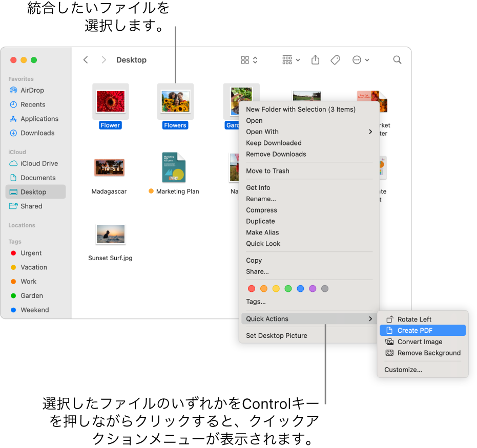The height and width of the screenshot is (448, 477).
Task: Choose Get Info from the menu
Action: point(309,187)
